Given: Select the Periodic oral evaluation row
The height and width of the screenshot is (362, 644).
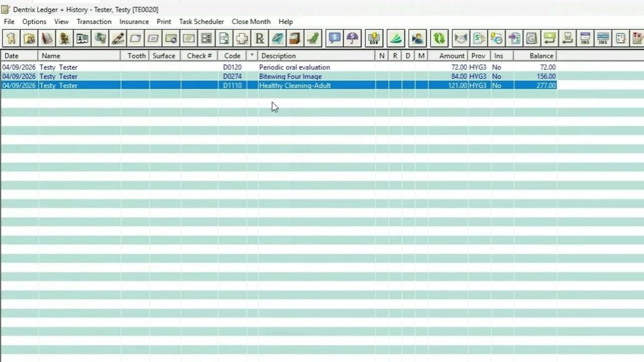Looking at the screenshot, I should [x=279, y=67].
